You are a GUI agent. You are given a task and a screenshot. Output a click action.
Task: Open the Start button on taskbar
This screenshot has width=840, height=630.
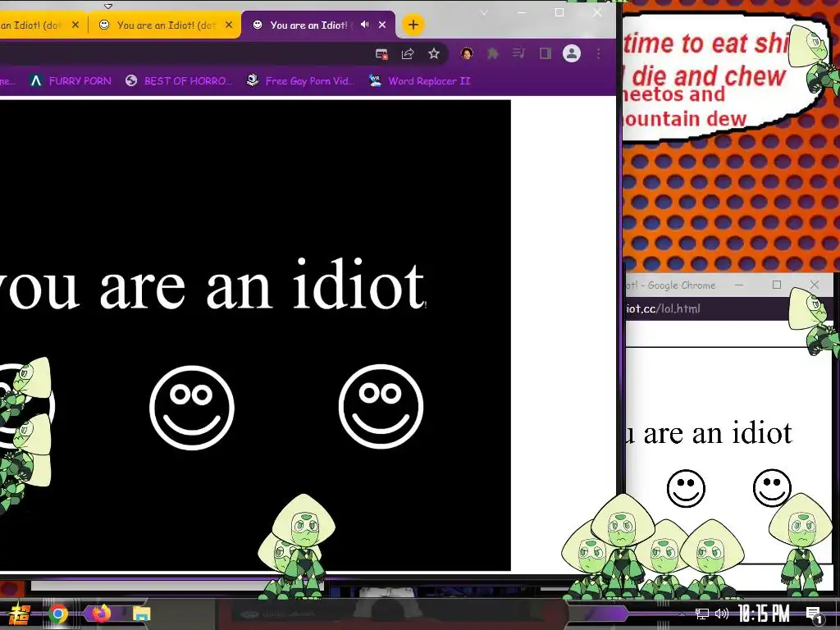click(x=20, y=614)
